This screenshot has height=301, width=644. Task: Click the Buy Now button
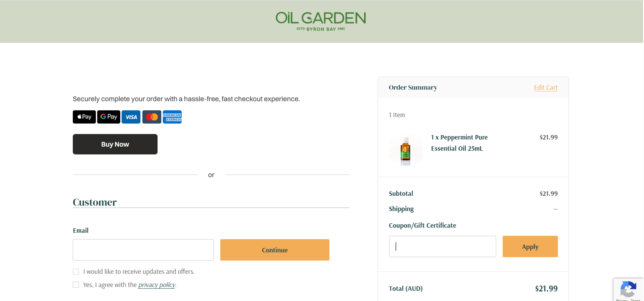(115, 144)
